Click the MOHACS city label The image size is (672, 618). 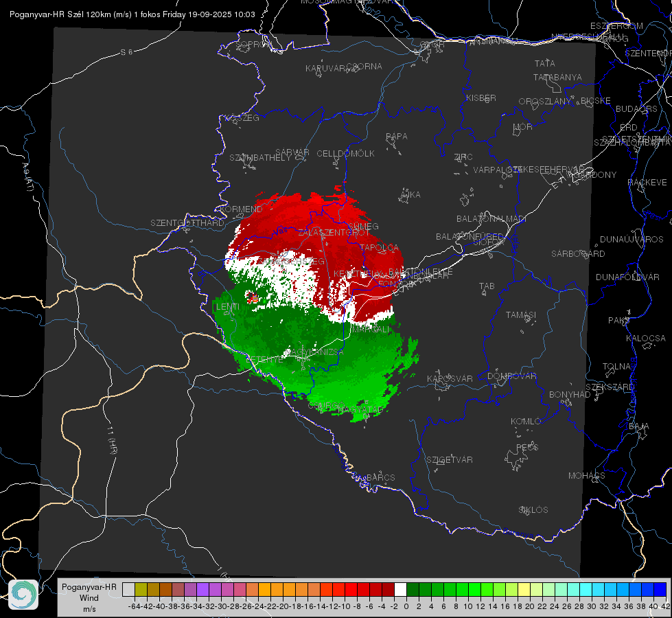pos(586,476)
